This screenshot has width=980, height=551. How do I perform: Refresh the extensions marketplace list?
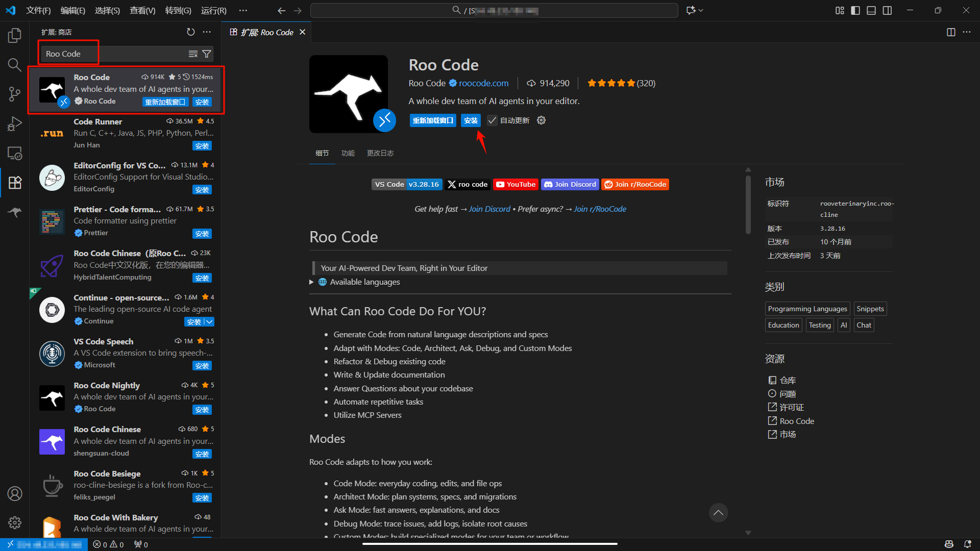190,32
